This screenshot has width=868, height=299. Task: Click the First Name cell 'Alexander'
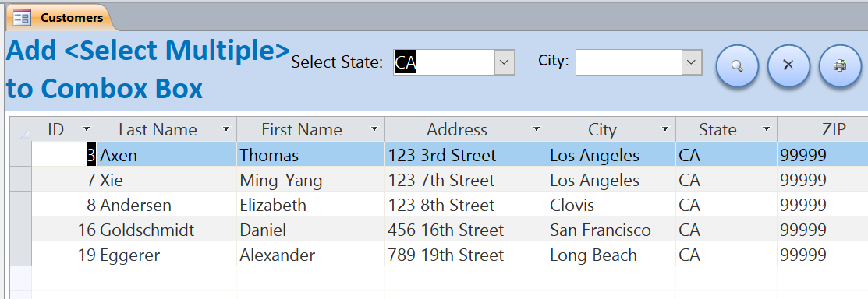[310, 255]
